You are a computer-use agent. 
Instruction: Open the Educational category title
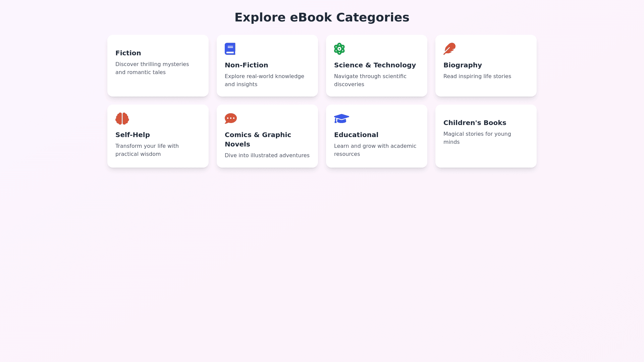click(356, 135)
